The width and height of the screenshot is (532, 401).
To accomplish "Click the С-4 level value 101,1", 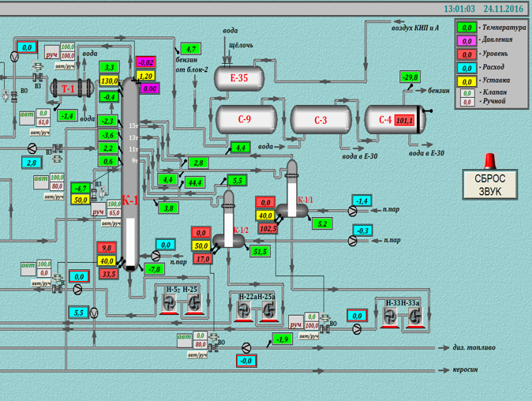I will tap(404, 120).
